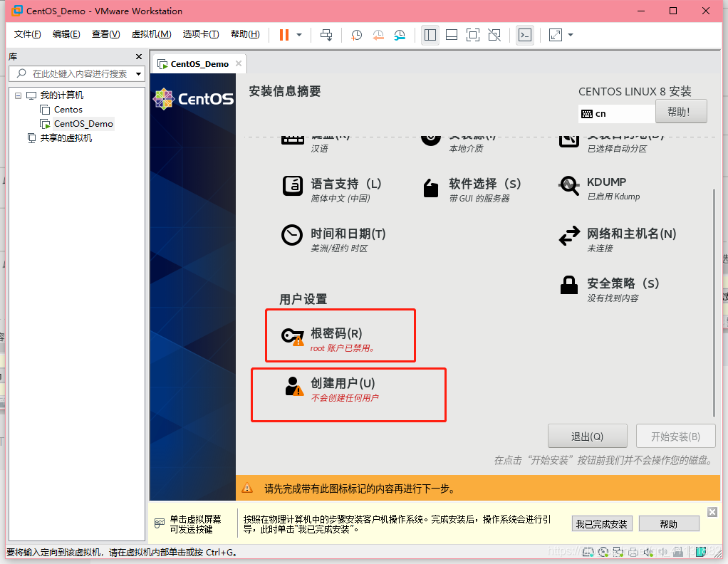Open 网络和主机名(N) settings
The image size is (728, 564).
coord(618,239)
